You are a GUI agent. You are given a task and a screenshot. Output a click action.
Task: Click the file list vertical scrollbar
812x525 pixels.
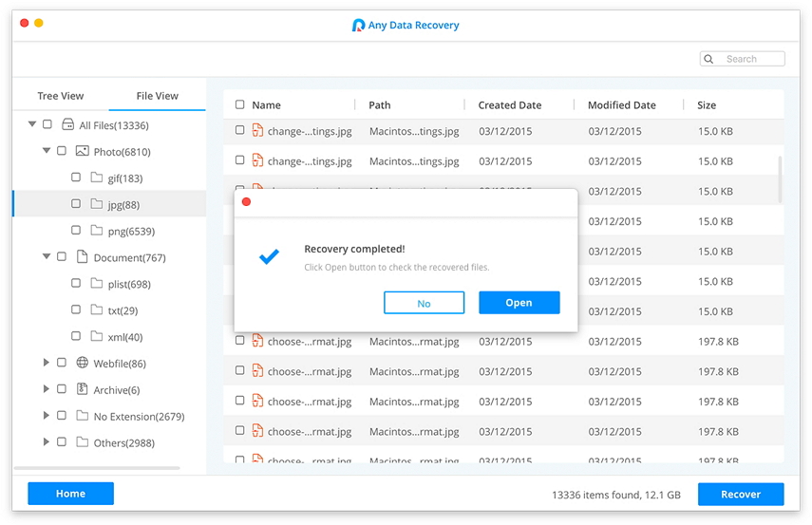tap(781, 179)
